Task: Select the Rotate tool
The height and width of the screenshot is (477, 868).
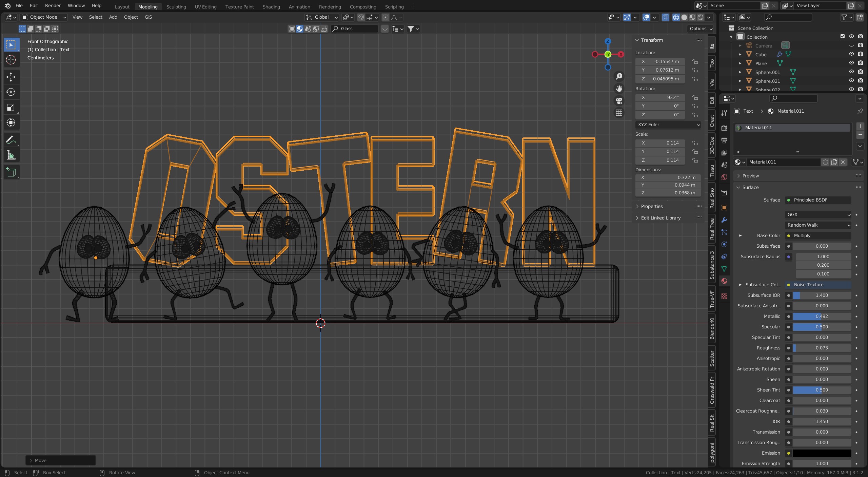Action: click(11, 92)
